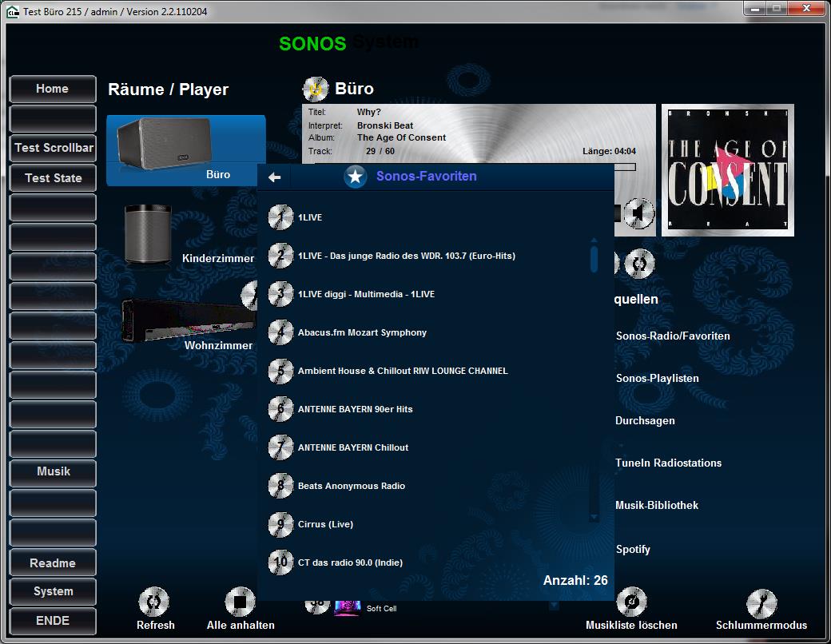Open the Readme button
The image size is (831, 644).
click(x=53, y=563)
